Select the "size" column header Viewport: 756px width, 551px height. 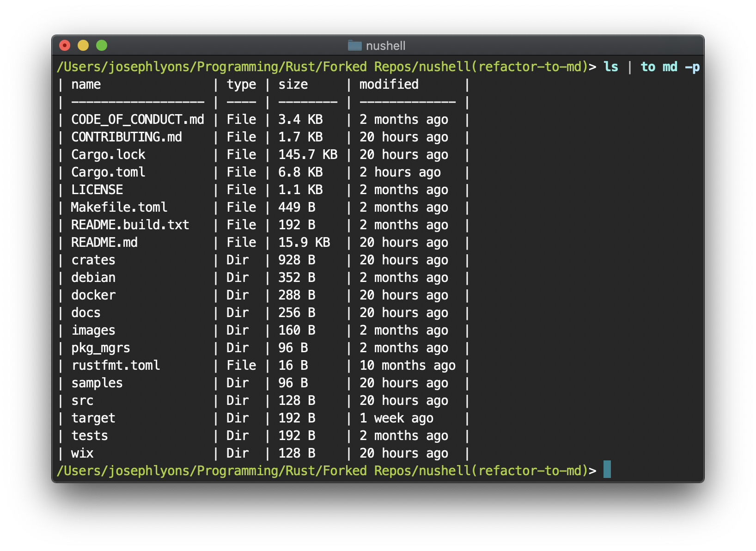pos(293,85)
